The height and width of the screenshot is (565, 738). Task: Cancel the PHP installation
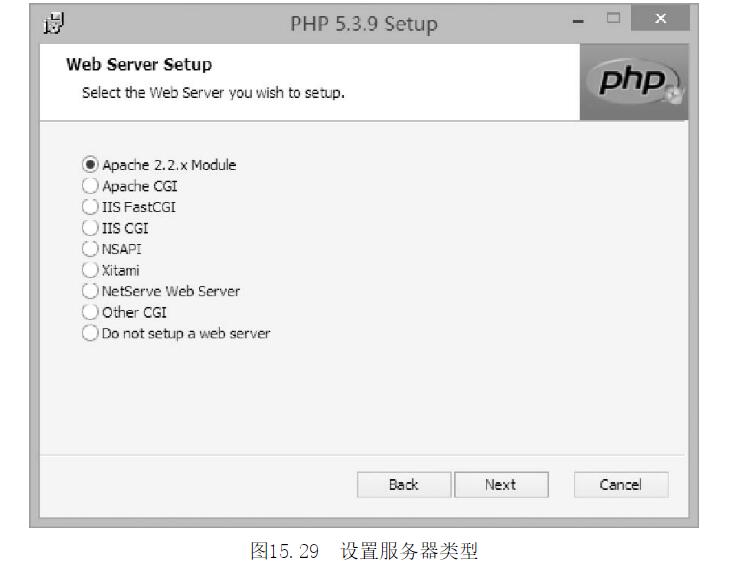click(620, 485)
